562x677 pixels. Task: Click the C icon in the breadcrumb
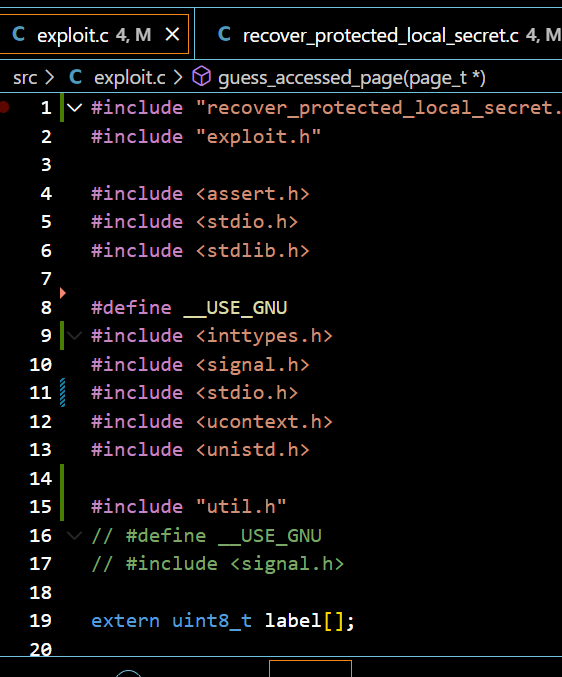pyautogui.click(x=76, y=78)
